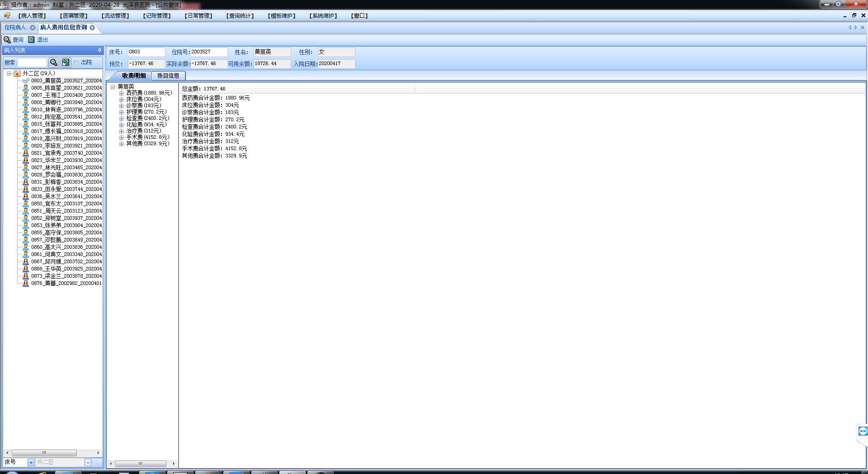Collapse the 黄丽英 fee tree root
Viewport: 868px width, 474px height.
pos(113,87)
